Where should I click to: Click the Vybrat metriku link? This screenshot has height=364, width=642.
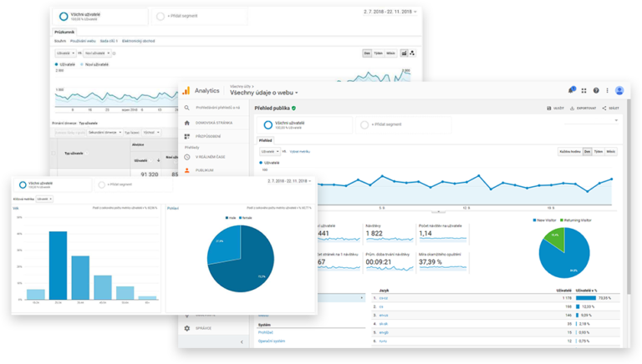(x=300, y=152)
